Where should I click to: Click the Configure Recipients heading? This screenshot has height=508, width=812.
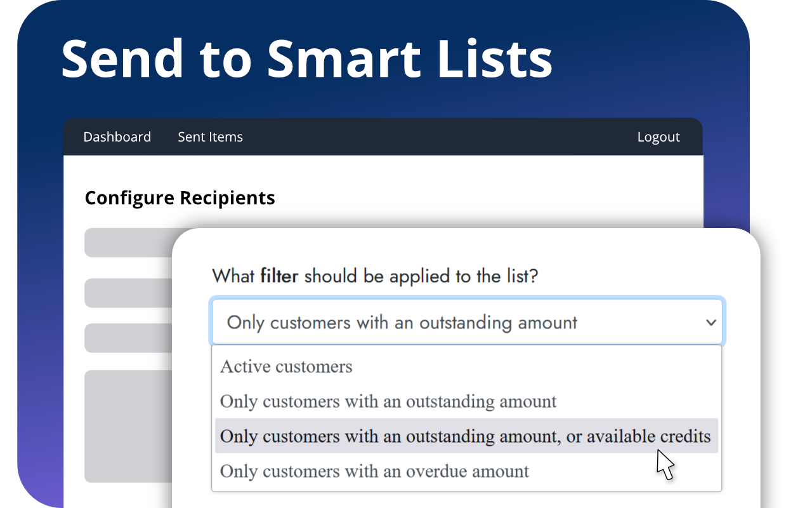[x=180, y=197]
